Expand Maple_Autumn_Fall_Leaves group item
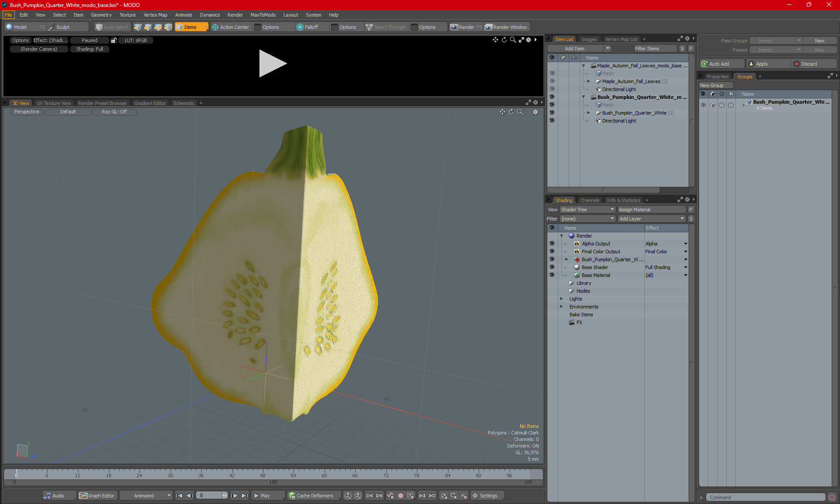 tap(588, 81)
